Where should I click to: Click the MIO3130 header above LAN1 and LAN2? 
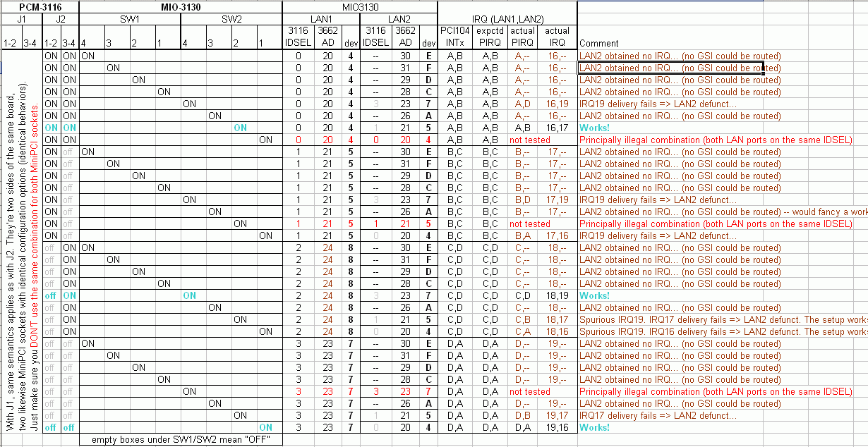(x=360, y=7)
